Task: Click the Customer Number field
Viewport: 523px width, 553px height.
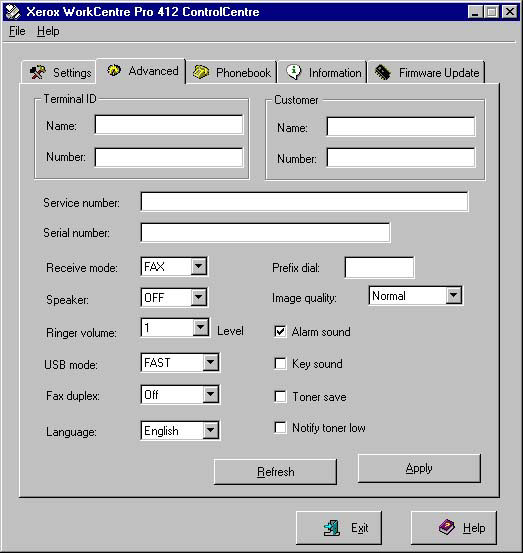Action: coord(401,157)
